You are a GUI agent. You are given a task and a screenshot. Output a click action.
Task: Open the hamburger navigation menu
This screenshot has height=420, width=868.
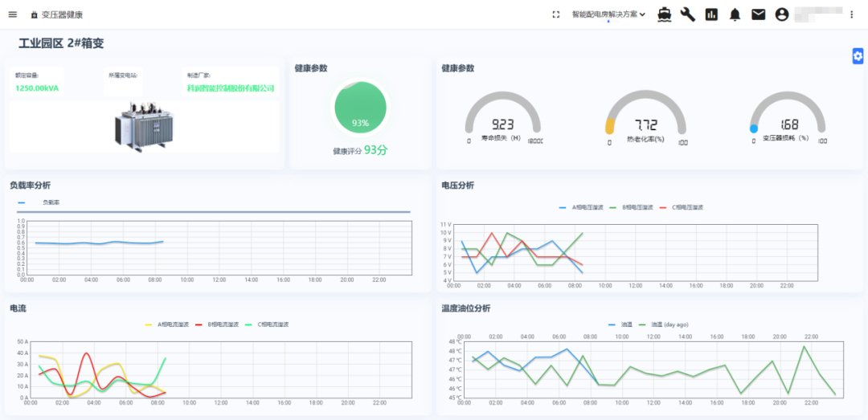pos(12,14)
